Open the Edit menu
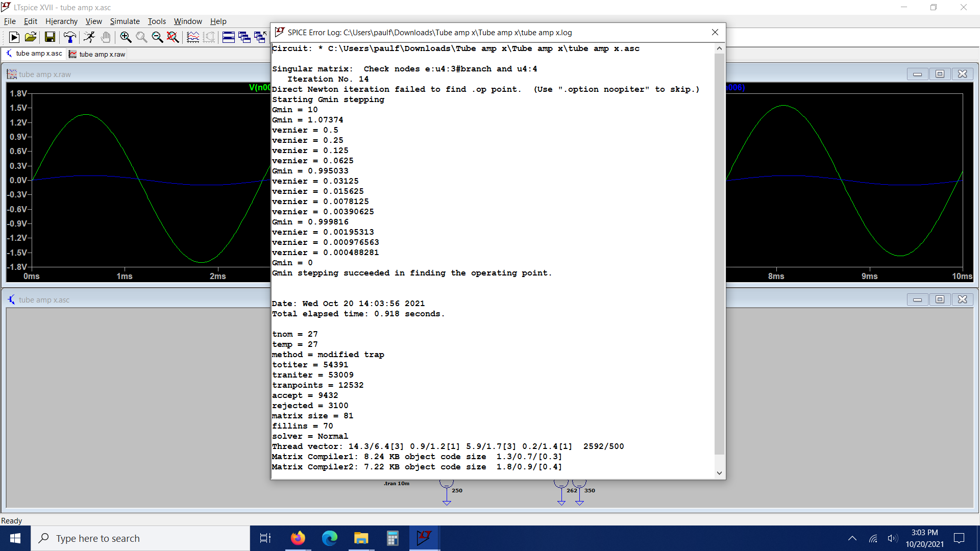The image size is (980, 551). click(x=31, y=21)
